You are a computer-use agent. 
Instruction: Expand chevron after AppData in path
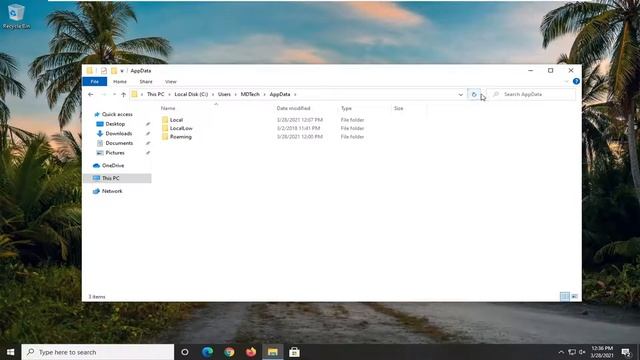(295, 94)
